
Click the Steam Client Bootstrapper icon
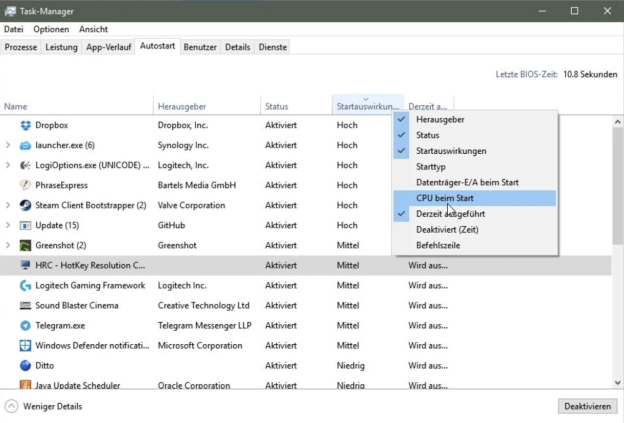point(25,205)
